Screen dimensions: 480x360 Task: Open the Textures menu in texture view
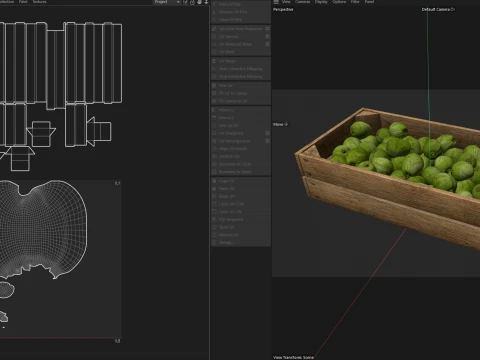coord(40,2)
